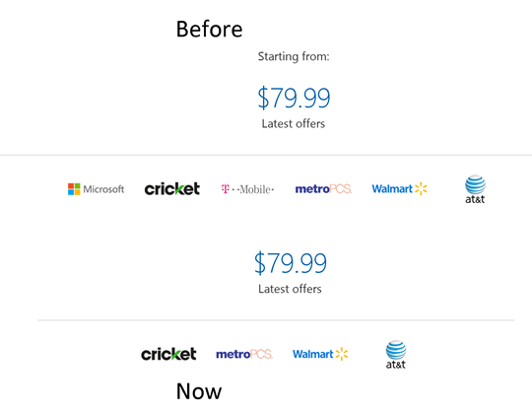Click the $79.99 price below Starting from
Viewport: 532px width, 413px height.
click(294, 98)
